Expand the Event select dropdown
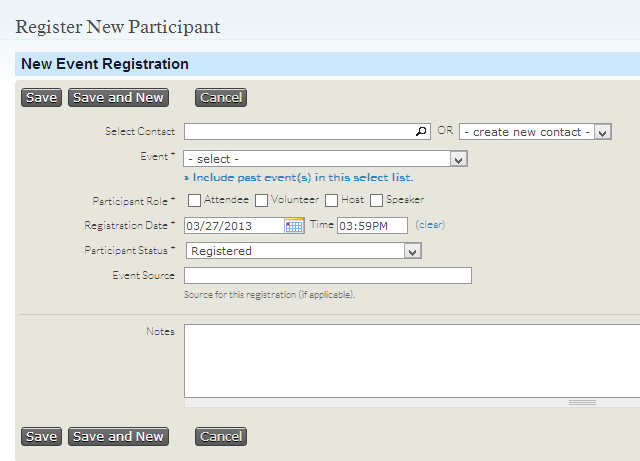640x461 pixels. click(326, 159)
